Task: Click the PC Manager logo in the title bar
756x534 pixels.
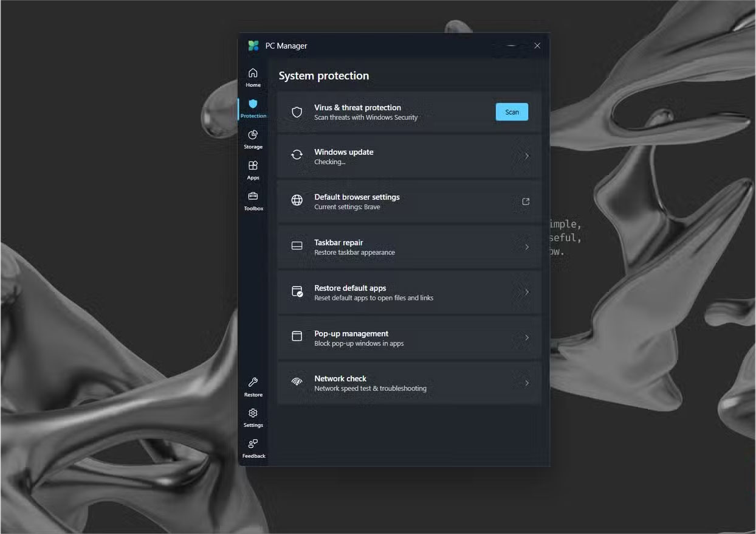Action: 253,45
